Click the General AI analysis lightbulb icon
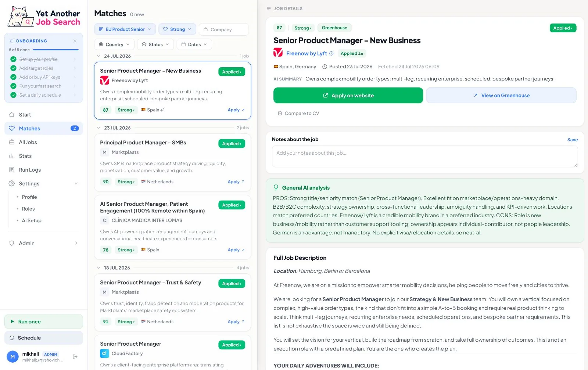The image size is (588, 370). click(x=276, y=187)
